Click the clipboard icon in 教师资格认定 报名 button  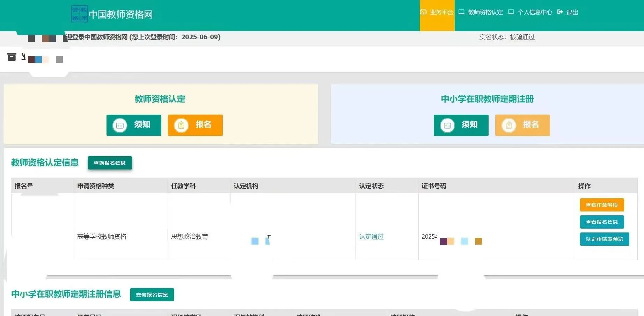point(181,125)
